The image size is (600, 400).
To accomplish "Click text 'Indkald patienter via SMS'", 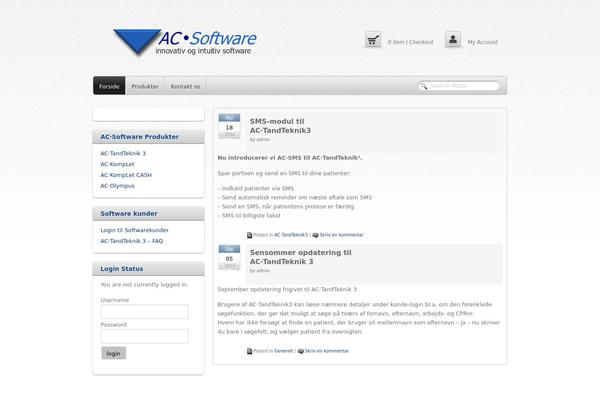I will tap(258, 188).
